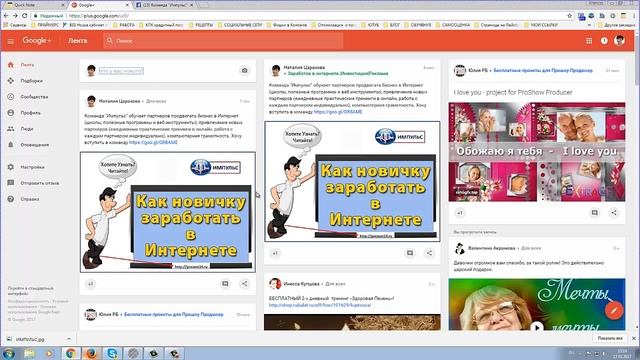Open the shop.rubabit link in Инесса post
The width and height of the screenshot is (640, 360).
[320, 305]
